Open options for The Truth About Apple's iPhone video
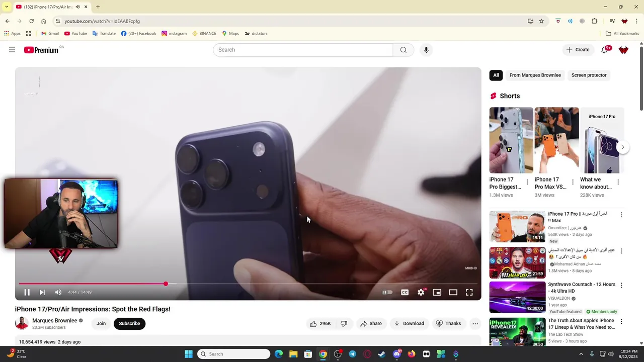 tap(621, 321)
